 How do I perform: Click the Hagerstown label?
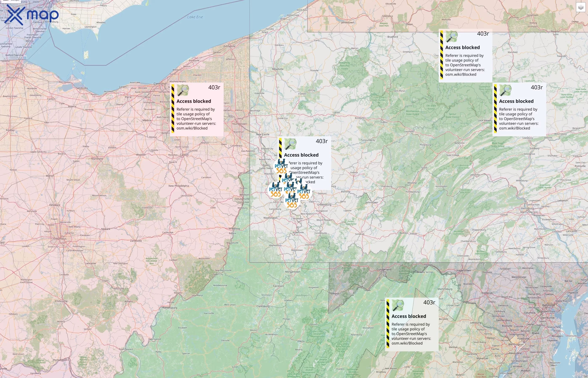tap(464, 270)
